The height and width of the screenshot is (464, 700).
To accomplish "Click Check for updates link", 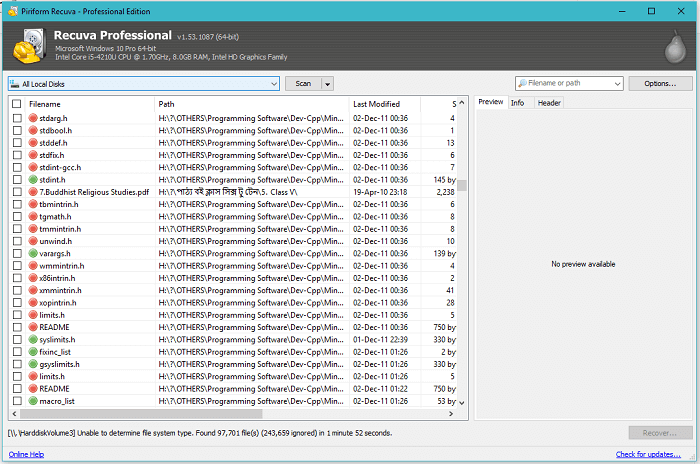I will (648, 454).
